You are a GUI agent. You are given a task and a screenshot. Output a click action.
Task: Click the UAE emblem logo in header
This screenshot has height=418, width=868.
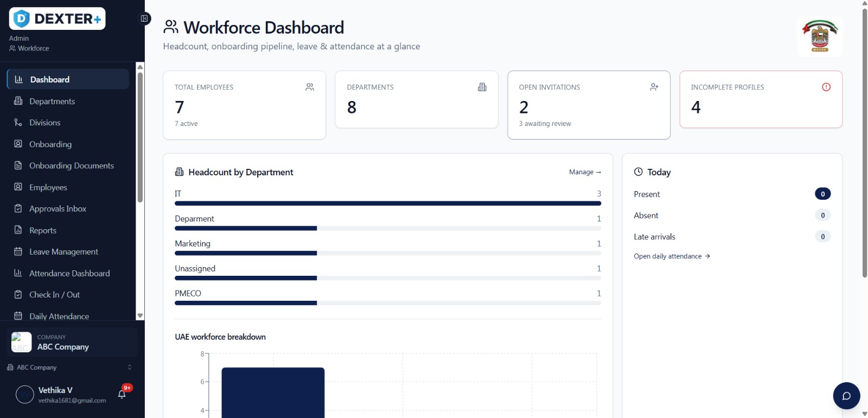(820, 36)
